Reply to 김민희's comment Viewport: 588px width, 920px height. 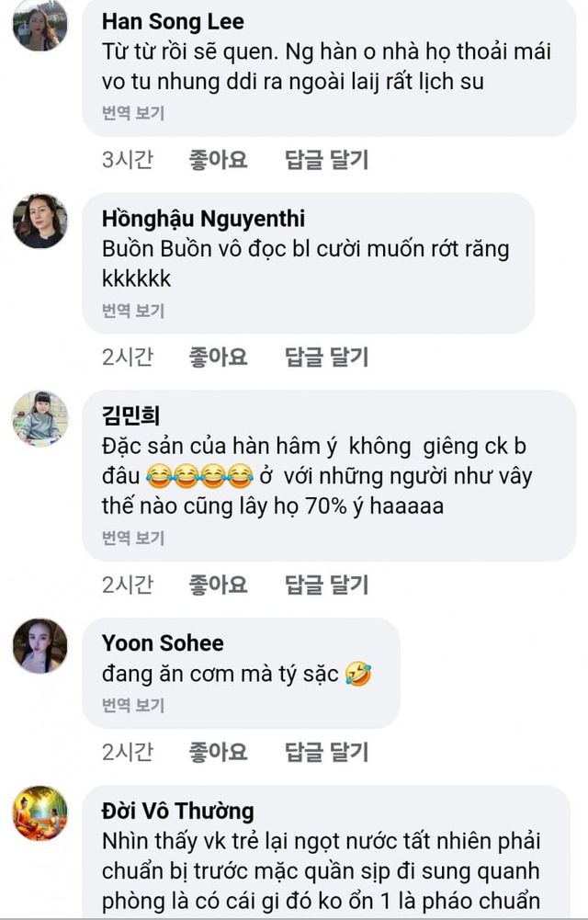pyautogui.click(x=326, y=584)
